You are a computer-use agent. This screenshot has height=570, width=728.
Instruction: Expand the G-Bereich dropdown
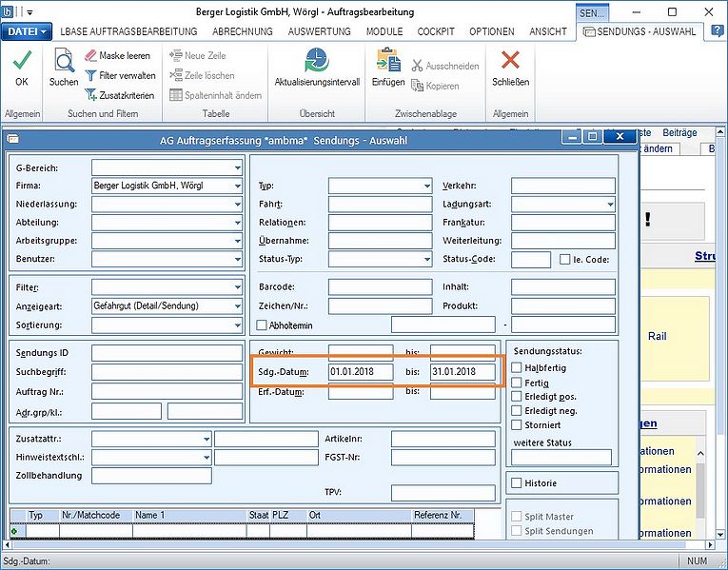point(237,167)
